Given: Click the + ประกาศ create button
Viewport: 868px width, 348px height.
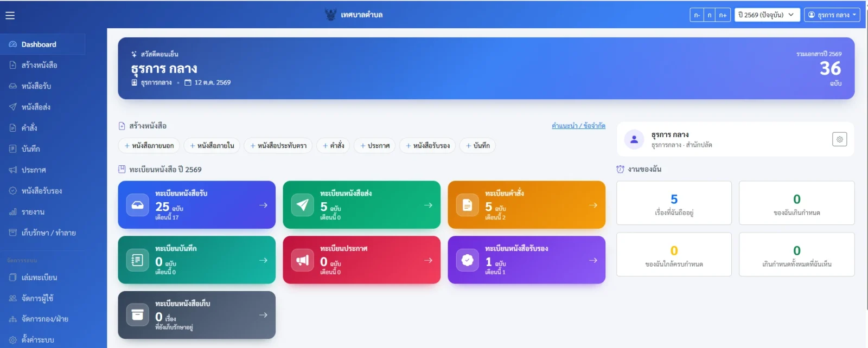Looking at the screenshot, I should click(375, 145).
